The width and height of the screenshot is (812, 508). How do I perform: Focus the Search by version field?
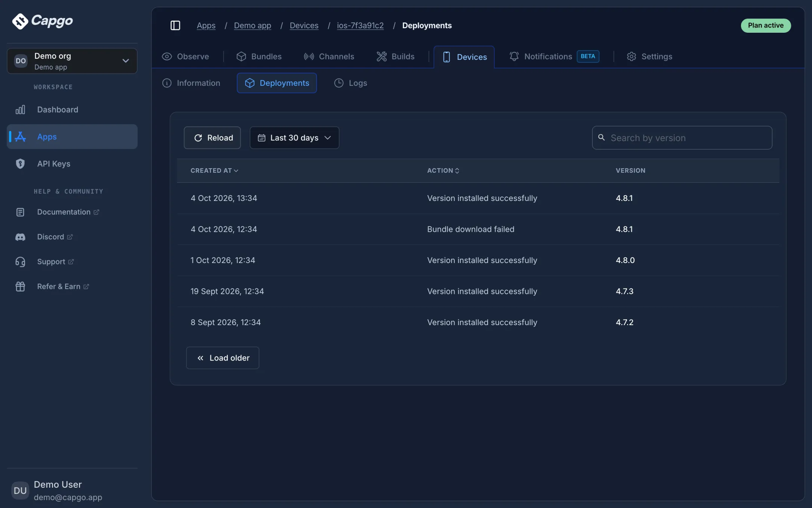[x=682, y=138]
